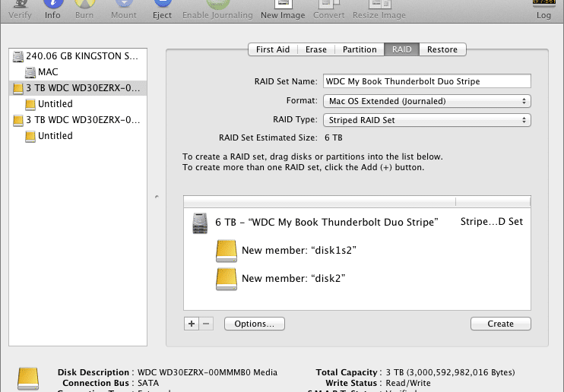This screenshot has width=564, height=392.
Task: Eject the selected disk
Action: pos(162,10)
